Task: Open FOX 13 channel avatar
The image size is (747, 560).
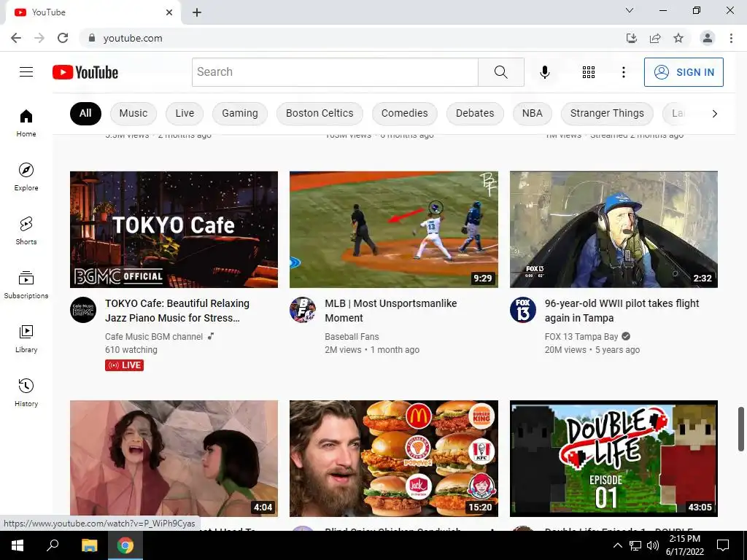Action: tap(522, 310)
